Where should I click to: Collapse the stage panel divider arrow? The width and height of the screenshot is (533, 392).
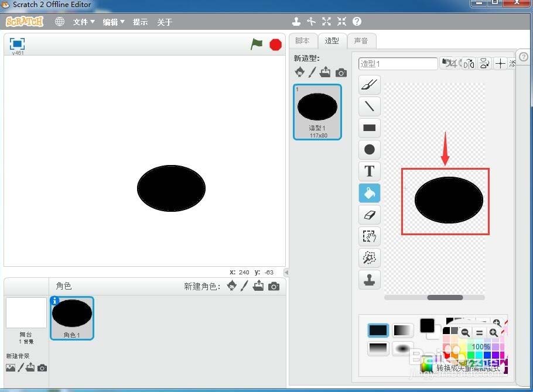coord(286,272)
